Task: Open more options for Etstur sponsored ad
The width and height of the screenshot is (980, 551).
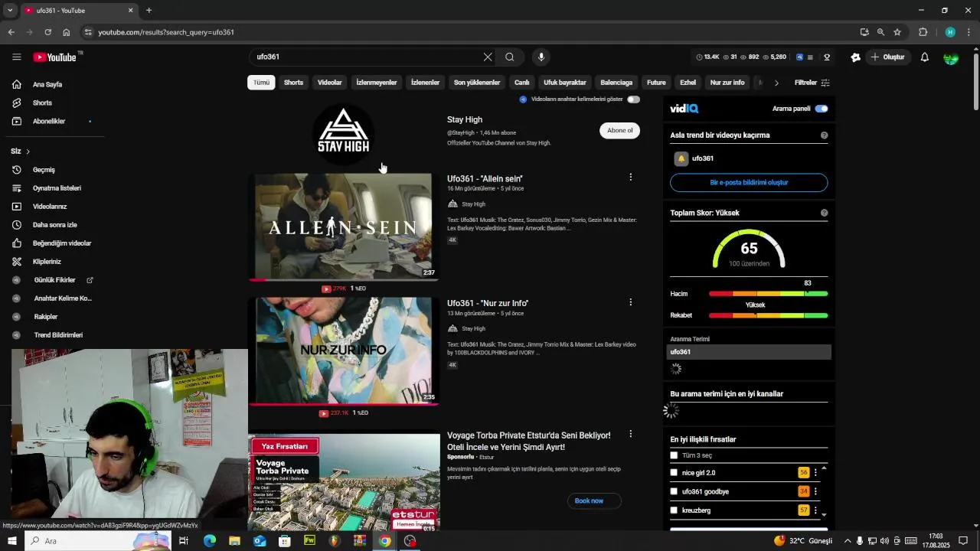Action: pos(631,434)
